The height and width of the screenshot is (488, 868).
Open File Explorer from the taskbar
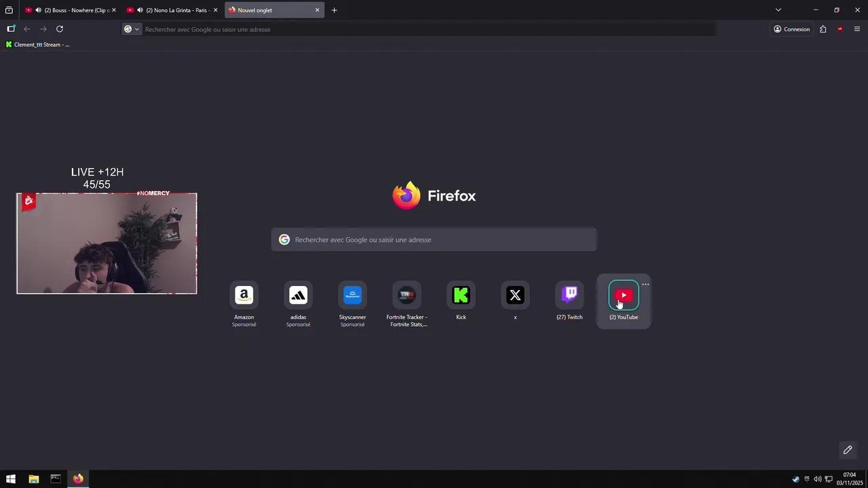coord(33,479)
